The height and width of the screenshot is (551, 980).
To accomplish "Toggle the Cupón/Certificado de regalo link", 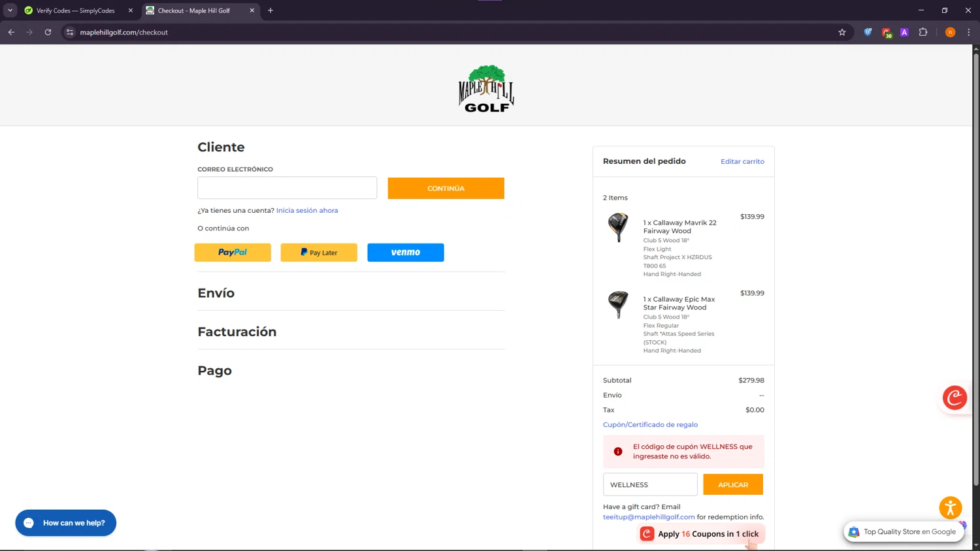I will 650,424.
